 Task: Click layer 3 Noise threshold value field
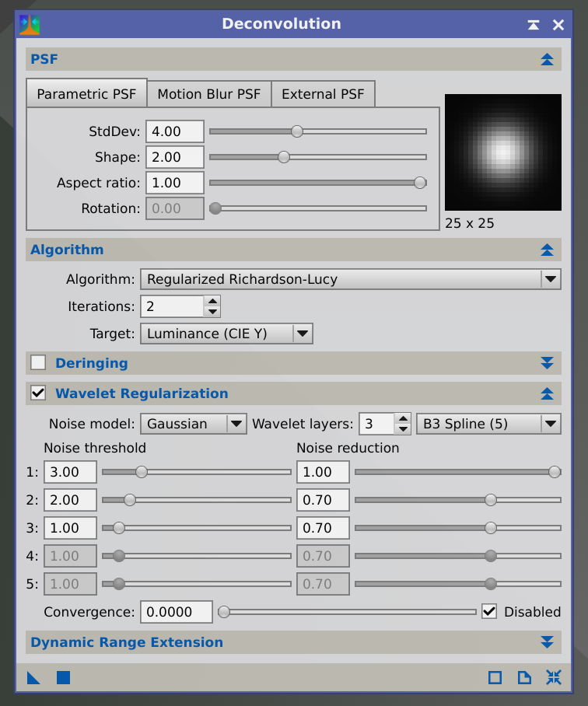(70, 528)
